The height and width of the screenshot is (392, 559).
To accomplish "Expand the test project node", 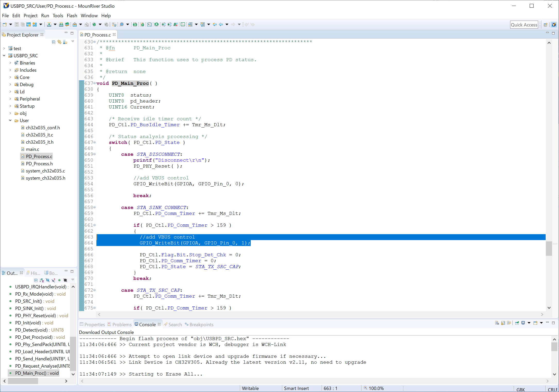I will pos(4,48).
